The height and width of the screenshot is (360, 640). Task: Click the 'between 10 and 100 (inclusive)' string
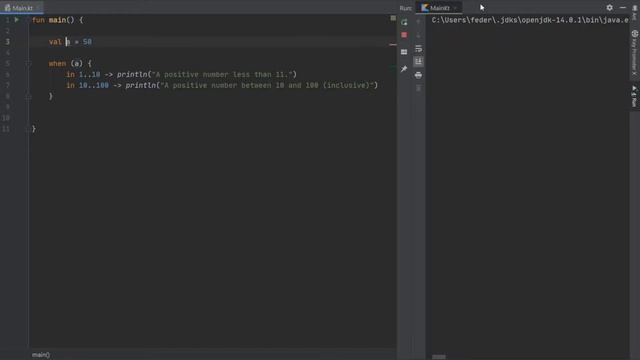tap(305, 85)
